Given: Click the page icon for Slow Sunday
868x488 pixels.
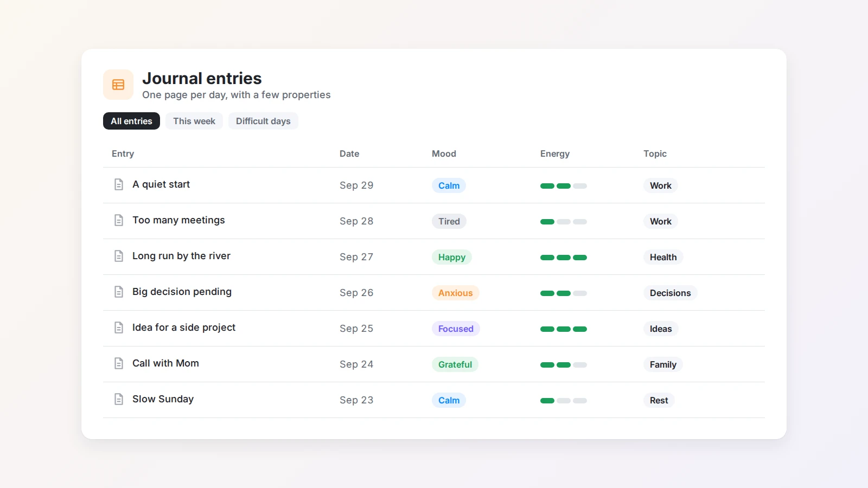Looking at the screenshot, I should coord(119,399).
